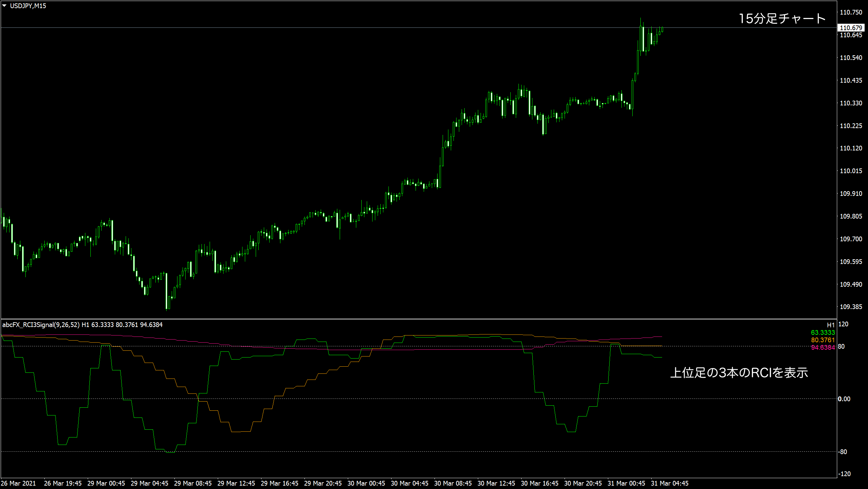868x489 pixels.
Task: Click the 0.00 level on the indicator scale
Action: [844, 399]
